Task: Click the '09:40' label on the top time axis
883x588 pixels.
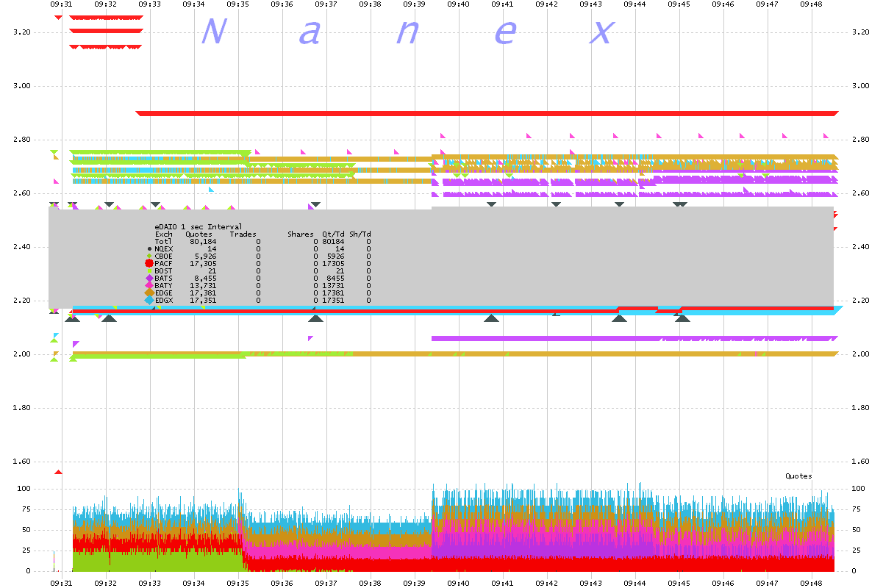Action: pos(458,4)
